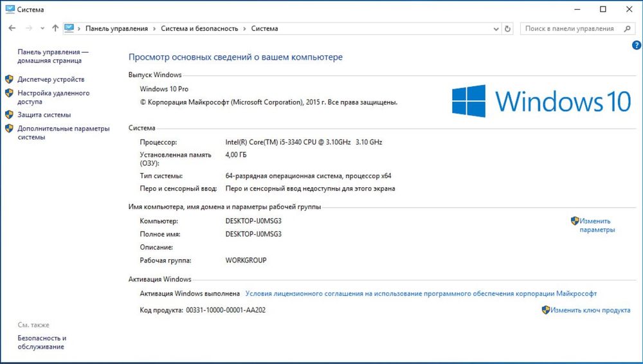Click shield icon beside 'Защита системы'

(x=9, y=114)
